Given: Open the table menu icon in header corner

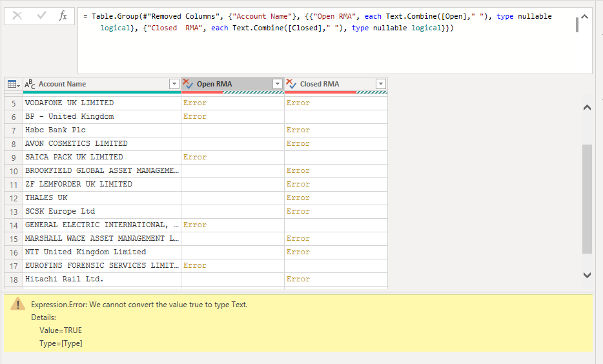Looking at the screenshot, I should click(x=14, y=84).
